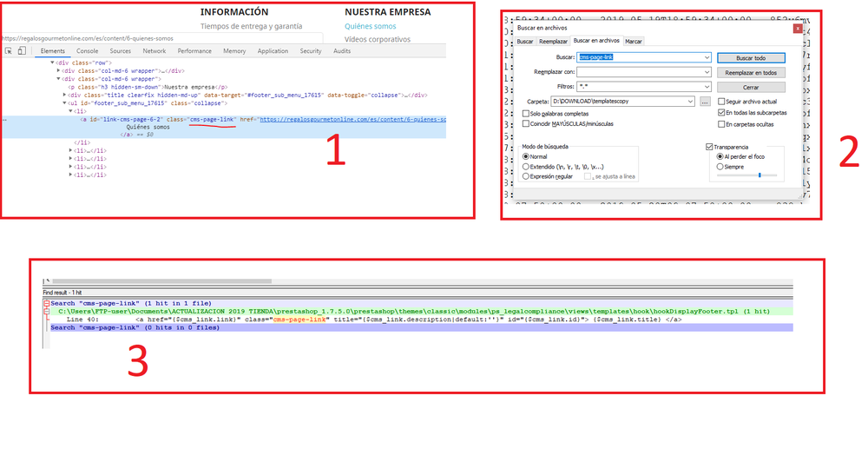Click the Cerrar button
The image size is (868, 475).
pos(751,88)
